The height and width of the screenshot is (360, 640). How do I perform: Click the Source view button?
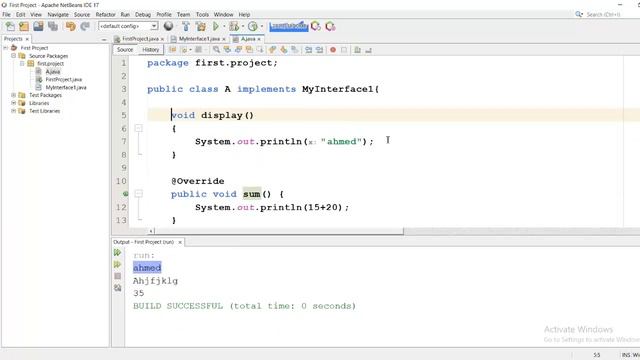(x=125, y=50)
